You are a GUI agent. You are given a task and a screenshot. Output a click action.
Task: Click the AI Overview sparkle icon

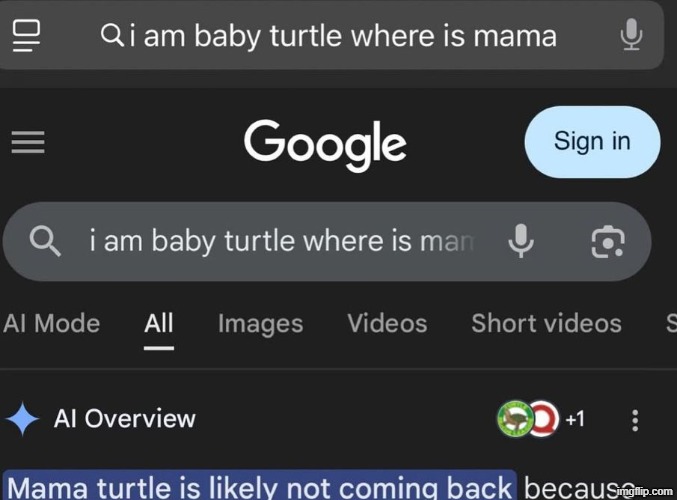[x=23, y=419]
